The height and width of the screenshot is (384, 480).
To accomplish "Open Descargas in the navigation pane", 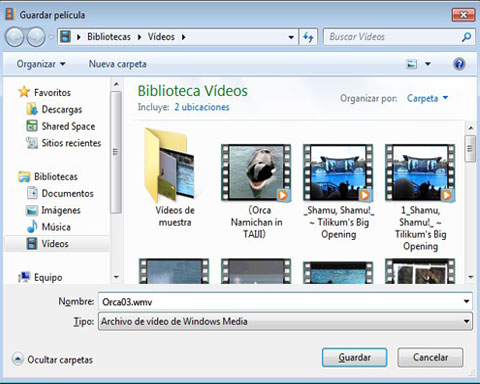I will point(62,109).
